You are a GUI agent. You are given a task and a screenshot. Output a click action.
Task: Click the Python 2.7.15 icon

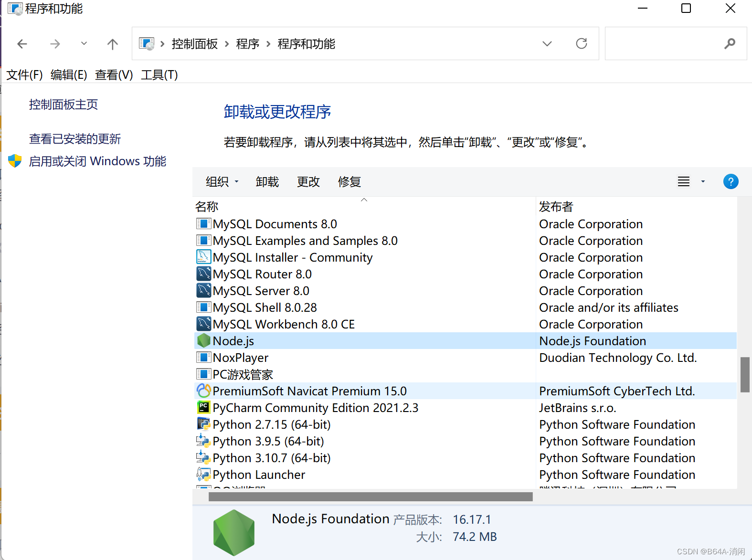[203, 424]
